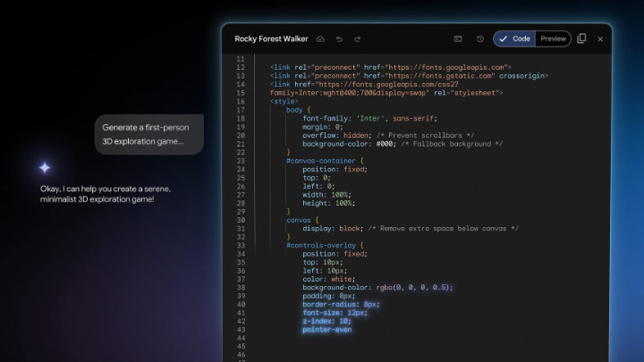
Task: Redo with the forward arrow icon
Action: [x=357, y=39]
